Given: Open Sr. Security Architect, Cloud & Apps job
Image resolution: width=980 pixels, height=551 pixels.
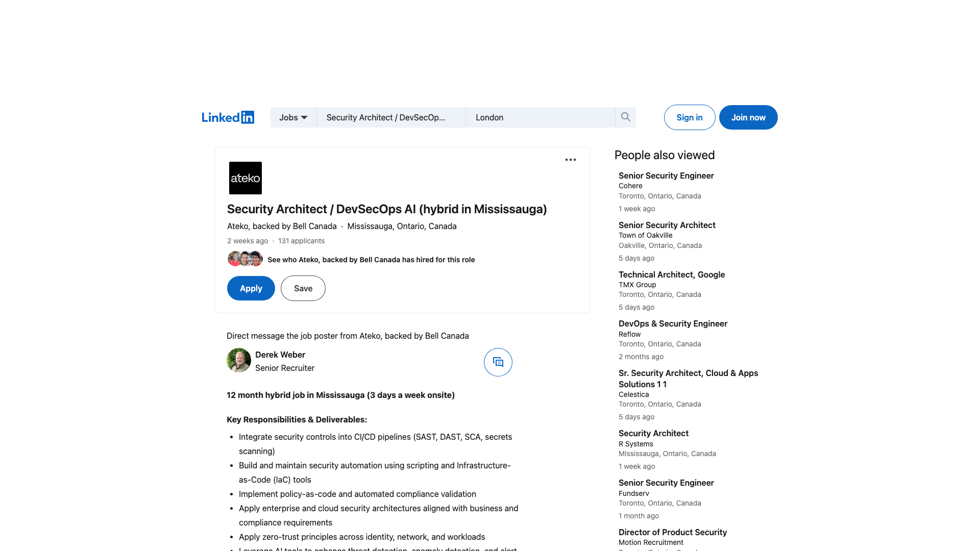Looking at the screenshot, I should 688,379.
